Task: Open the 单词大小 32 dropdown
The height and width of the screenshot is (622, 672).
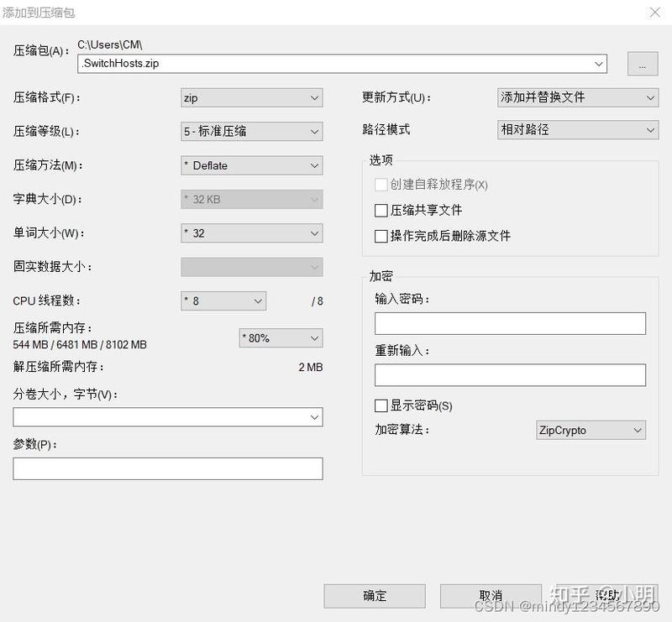Action: point(251,233)
